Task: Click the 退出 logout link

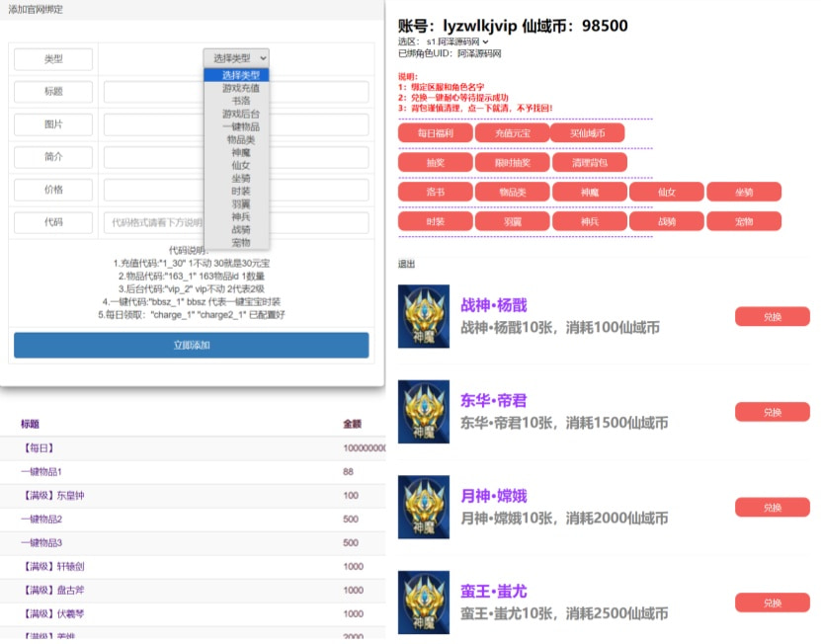Action: [407, 264]
